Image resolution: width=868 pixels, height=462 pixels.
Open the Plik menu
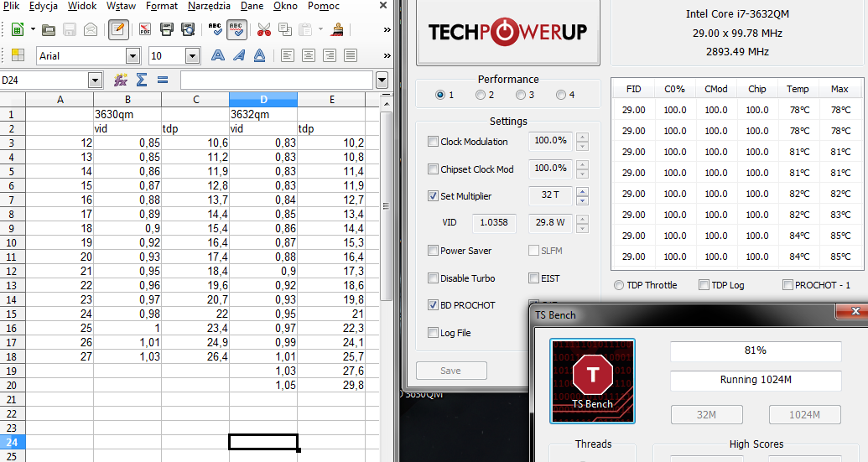coord(11,6)
